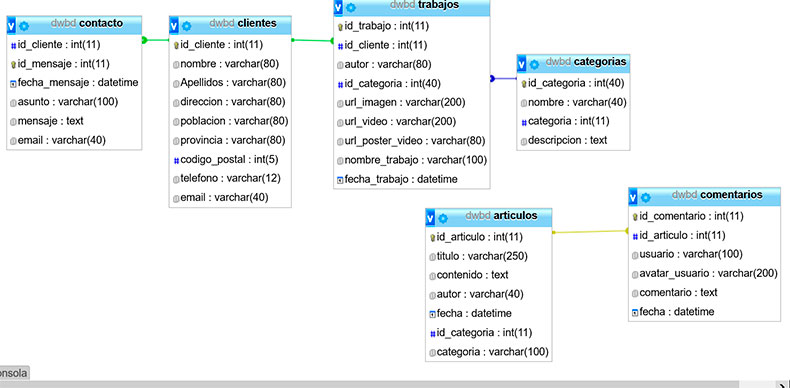Open the gear options of categorias table
The width and height of the screenshot is (790, 388).
534,64
